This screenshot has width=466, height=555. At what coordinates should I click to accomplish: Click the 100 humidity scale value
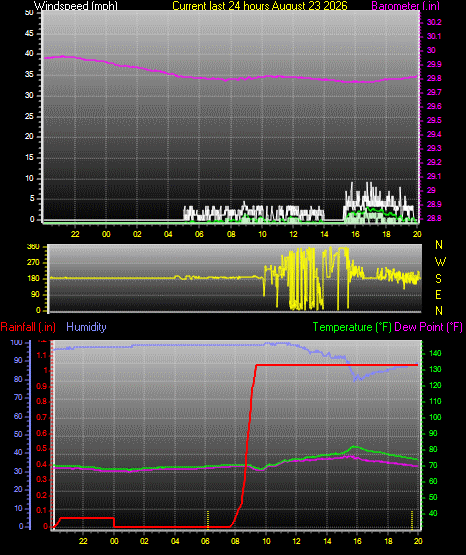[x=16, y=343]
